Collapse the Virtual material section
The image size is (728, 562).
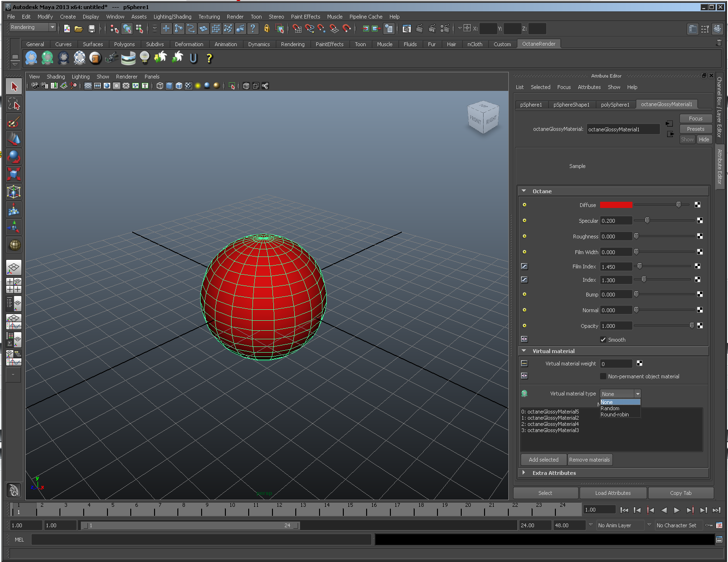pos(524,351)
